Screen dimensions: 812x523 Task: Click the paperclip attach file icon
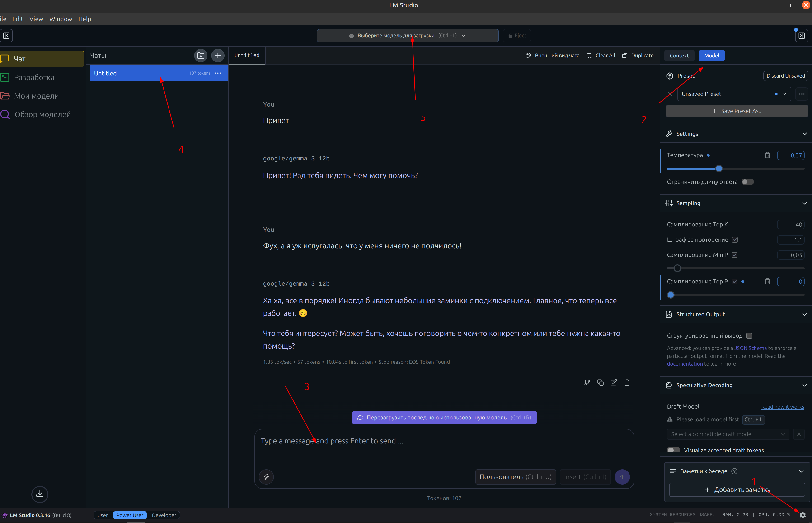click(x=266, y=477)
